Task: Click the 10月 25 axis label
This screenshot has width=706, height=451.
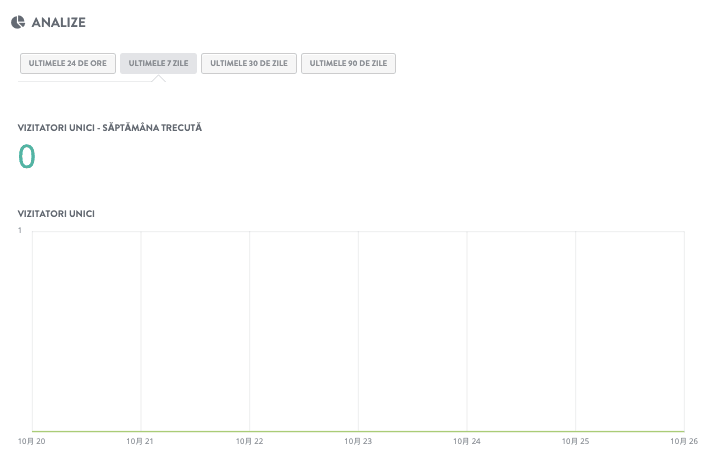Action: coord(575,441)
